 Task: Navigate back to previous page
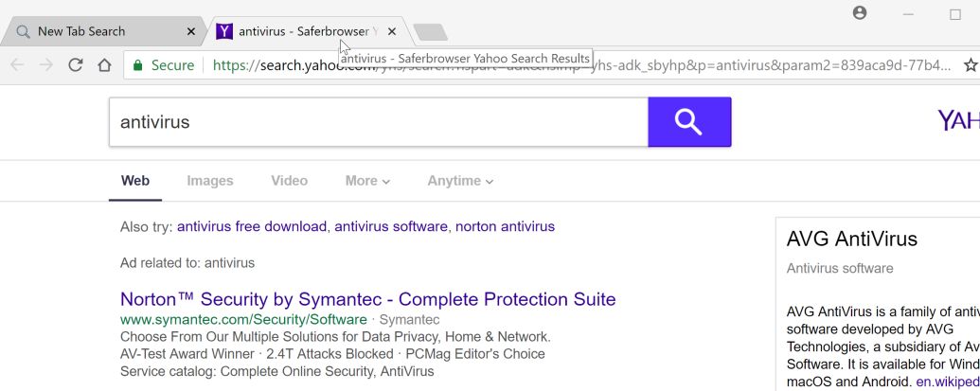pos(16,65)
